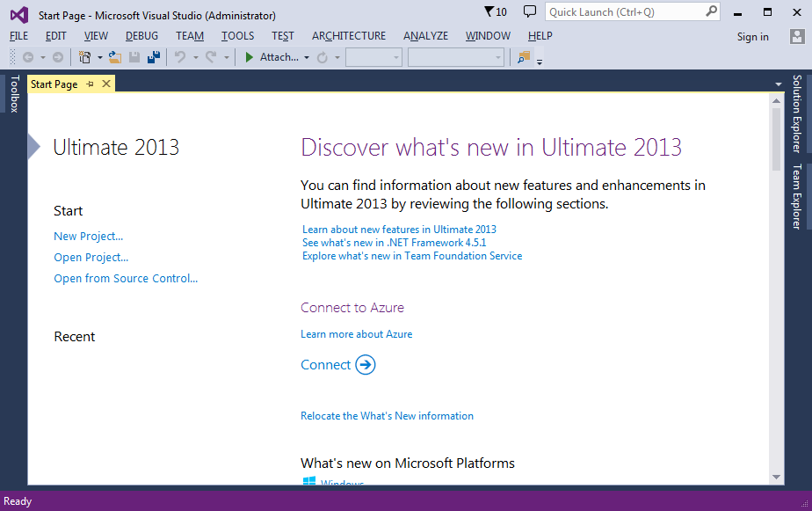Expand the Redo history dropdown arrow
This screenshot has width=812, height=511.
[x=227, y=57]
